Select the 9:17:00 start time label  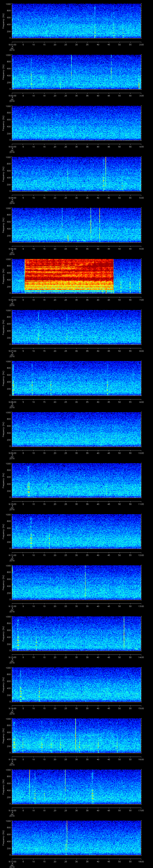tap(12, 861)
